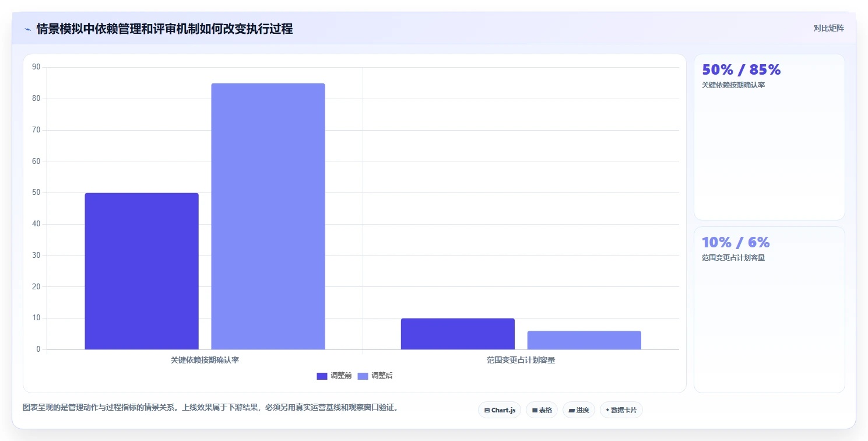Screen dimensions: 868x441
Task: Click the 90 tick on the y-axis
Action: [36, 67]
